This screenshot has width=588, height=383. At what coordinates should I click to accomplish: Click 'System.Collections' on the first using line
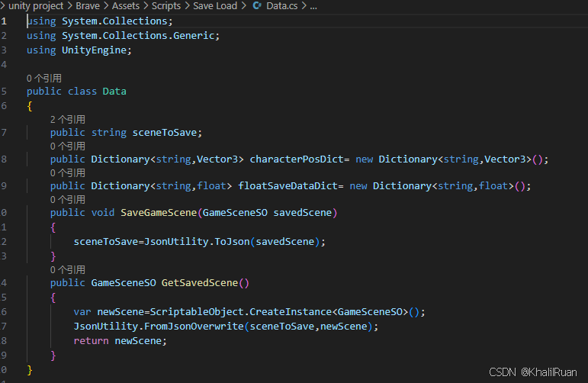[x=114, y=21]
